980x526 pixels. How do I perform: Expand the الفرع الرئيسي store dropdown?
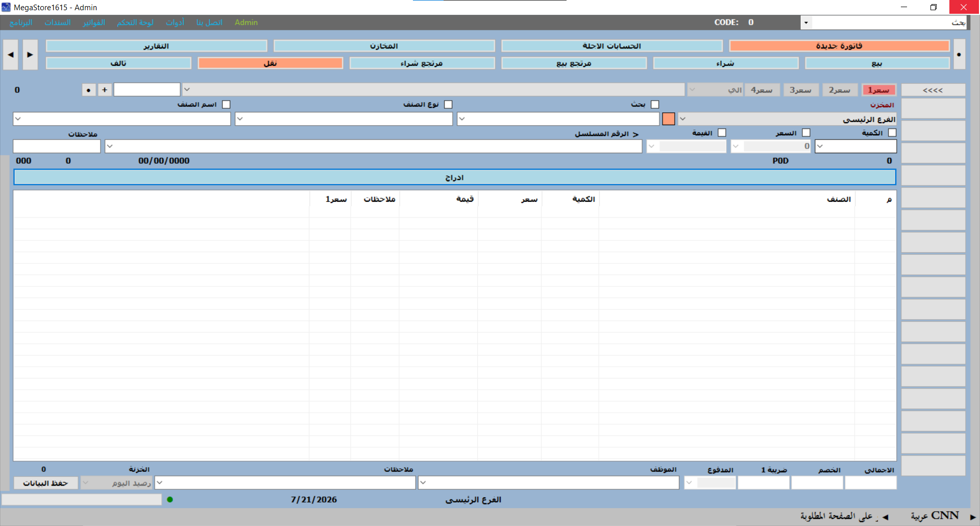click(683, 119)
